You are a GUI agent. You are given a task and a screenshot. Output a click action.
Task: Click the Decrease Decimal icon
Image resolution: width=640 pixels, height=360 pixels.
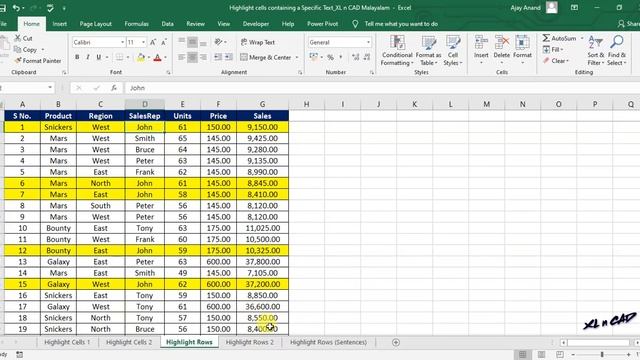(367, 57)
